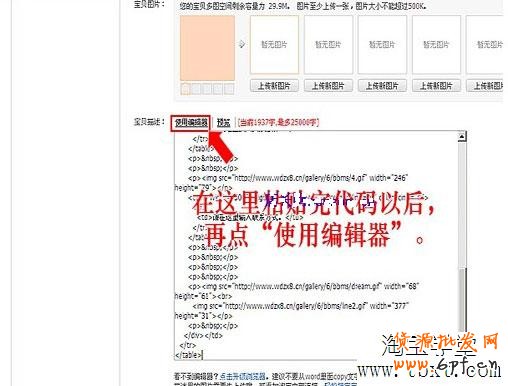Click the second 暂无图片 image placeholder

(x=328, y=44)
